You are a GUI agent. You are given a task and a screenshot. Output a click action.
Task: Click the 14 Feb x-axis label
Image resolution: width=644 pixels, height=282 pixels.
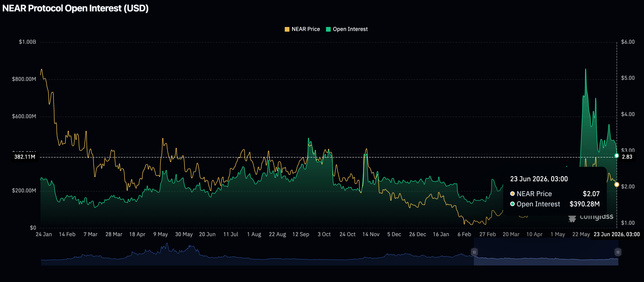67,235
